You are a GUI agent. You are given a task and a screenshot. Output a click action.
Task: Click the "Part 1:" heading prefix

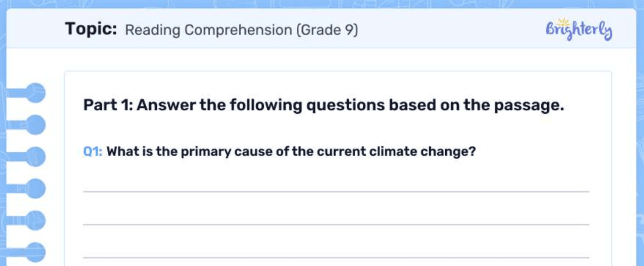coord(108,105)
